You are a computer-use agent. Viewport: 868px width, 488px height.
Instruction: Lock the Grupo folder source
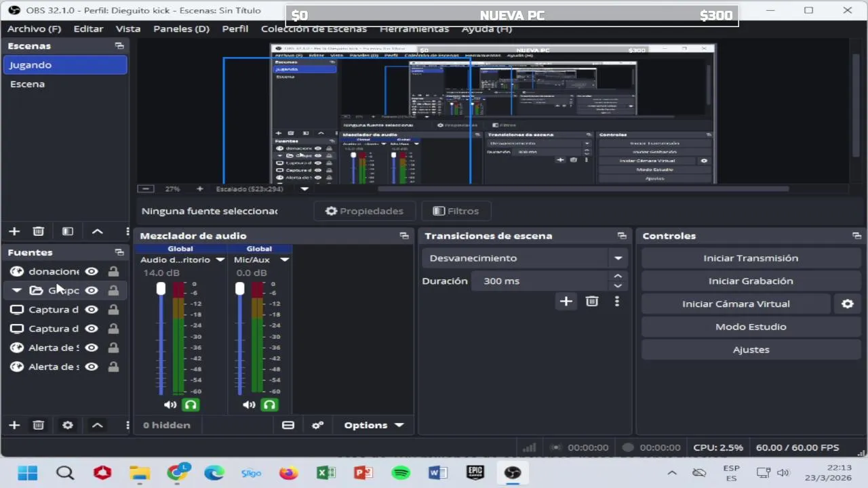[x=113, y=290]
